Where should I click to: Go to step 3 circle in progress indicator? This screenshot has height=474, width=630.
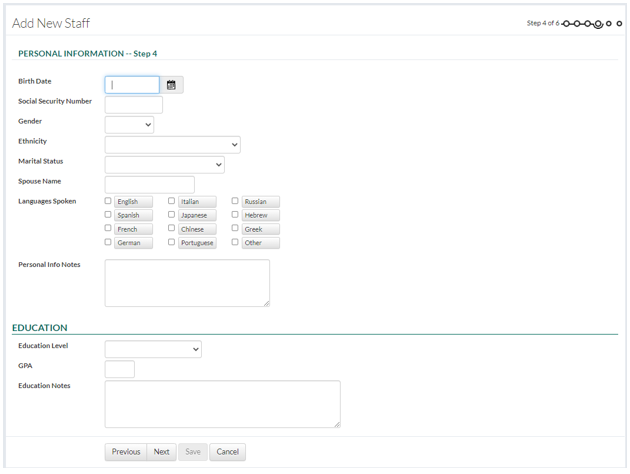pyautogui.click(x=587, y=24)
